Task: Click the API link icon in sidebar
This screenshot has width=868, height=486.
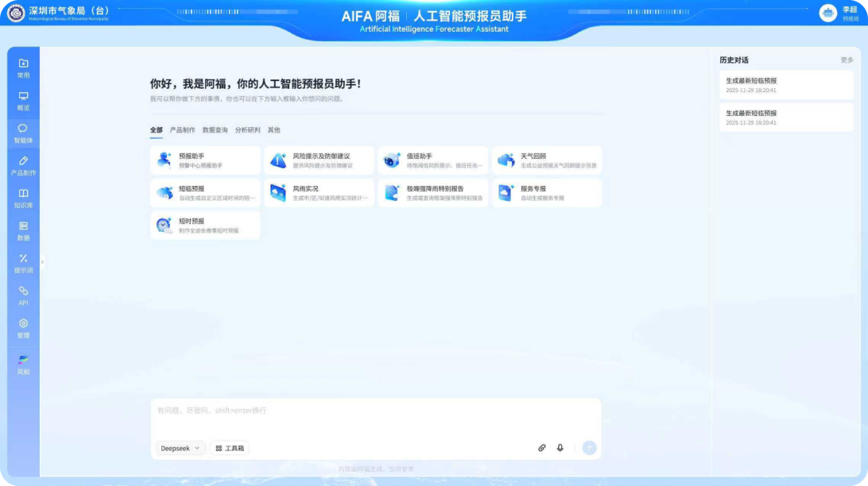Action: click(x=23, y=291)
